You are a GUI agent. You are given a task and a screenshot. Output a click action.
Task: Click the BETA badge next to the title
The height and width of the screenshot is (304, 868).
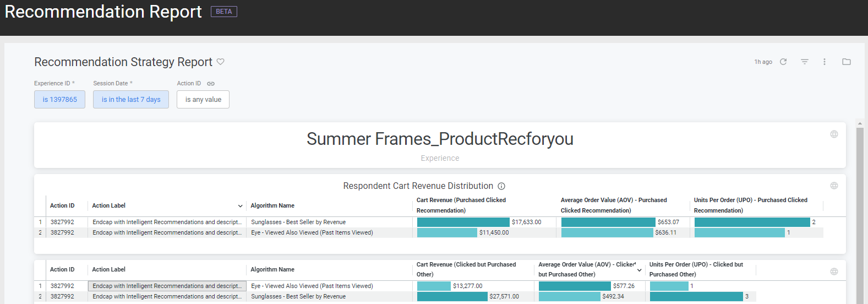tap(224, 12)
